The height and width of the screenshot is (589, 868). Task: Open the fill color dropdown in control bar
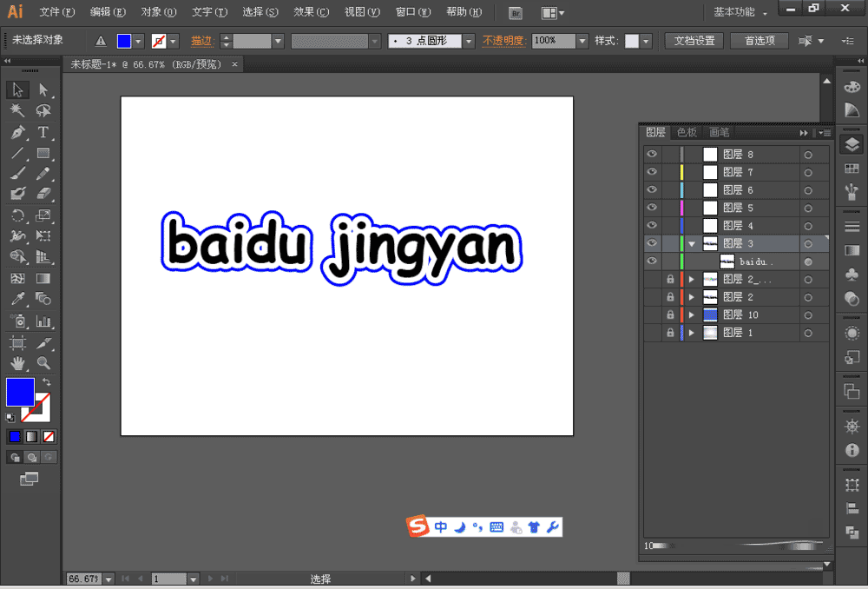tap(138, 41)
